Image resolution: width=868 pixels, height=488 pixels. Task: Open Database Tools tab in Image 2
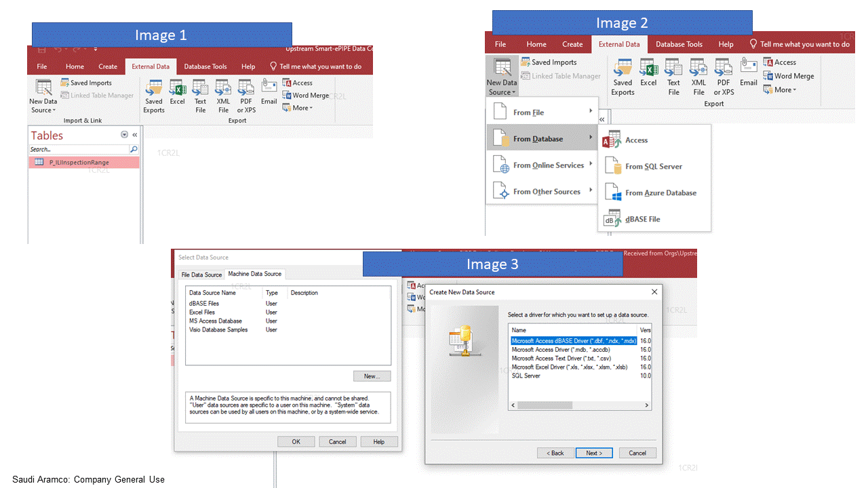(x=679, y=44)
